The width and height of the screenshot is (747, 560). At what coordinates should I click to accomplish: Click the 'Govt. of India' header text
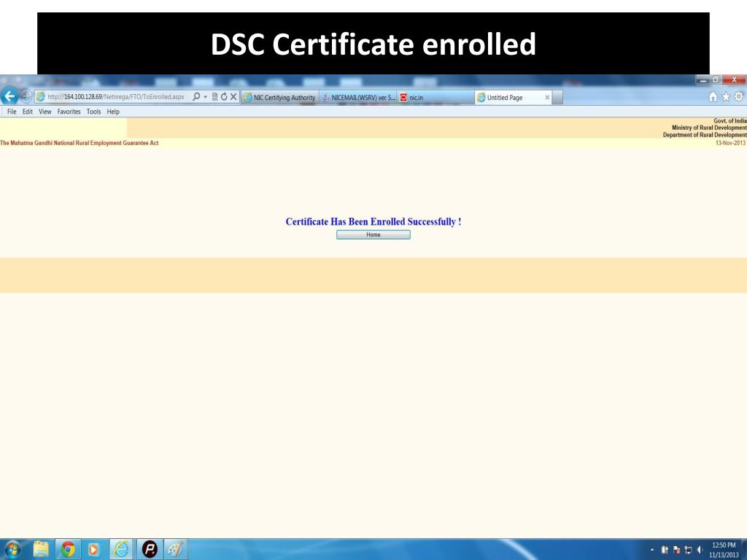(729, 121)
